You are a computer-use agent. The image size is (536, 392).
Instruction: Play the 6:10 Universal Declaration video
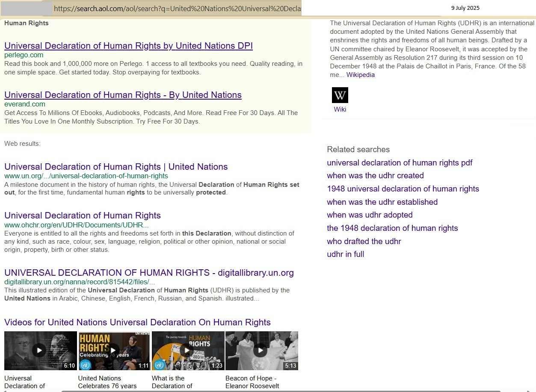coord(41,351)
